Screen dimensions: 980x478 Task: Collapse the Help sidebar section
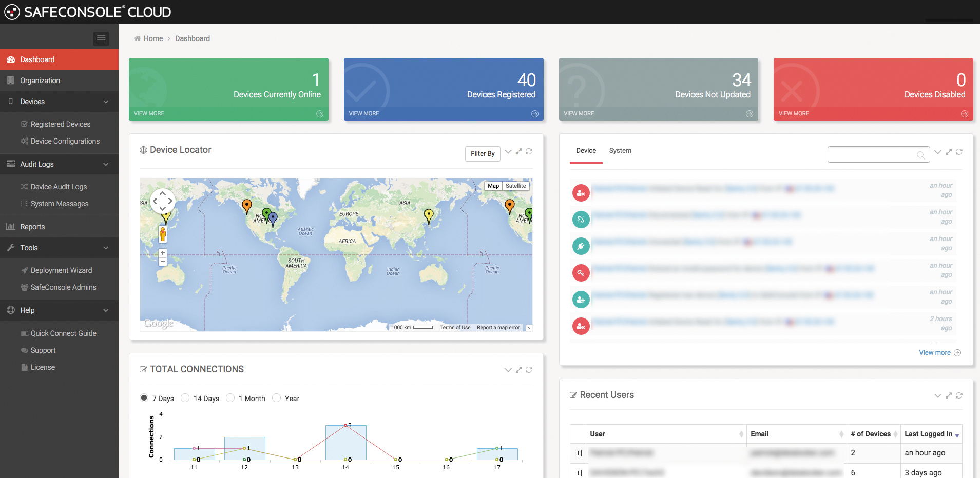coord(59,310)
